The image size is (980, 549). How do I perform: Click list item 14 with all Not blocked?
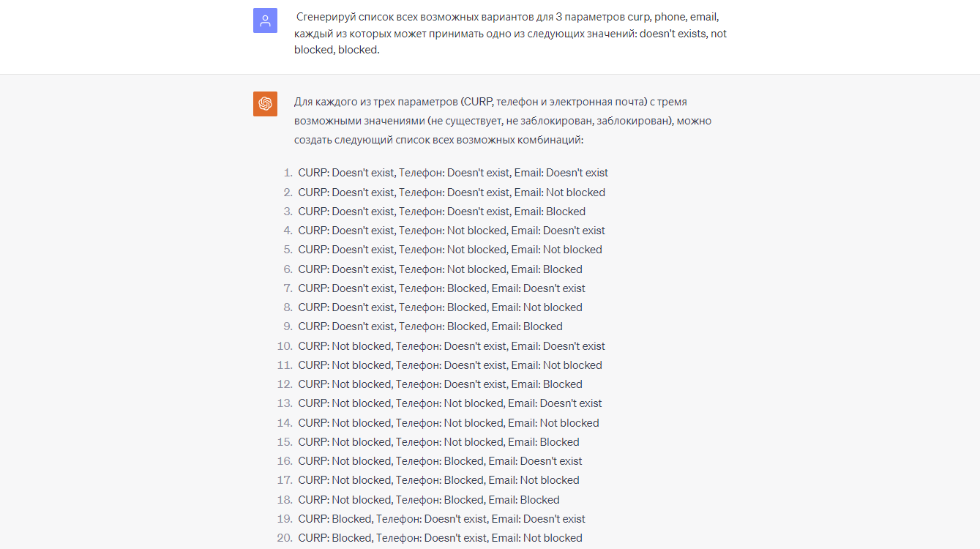pyautogui.click(x=449, y=423)
